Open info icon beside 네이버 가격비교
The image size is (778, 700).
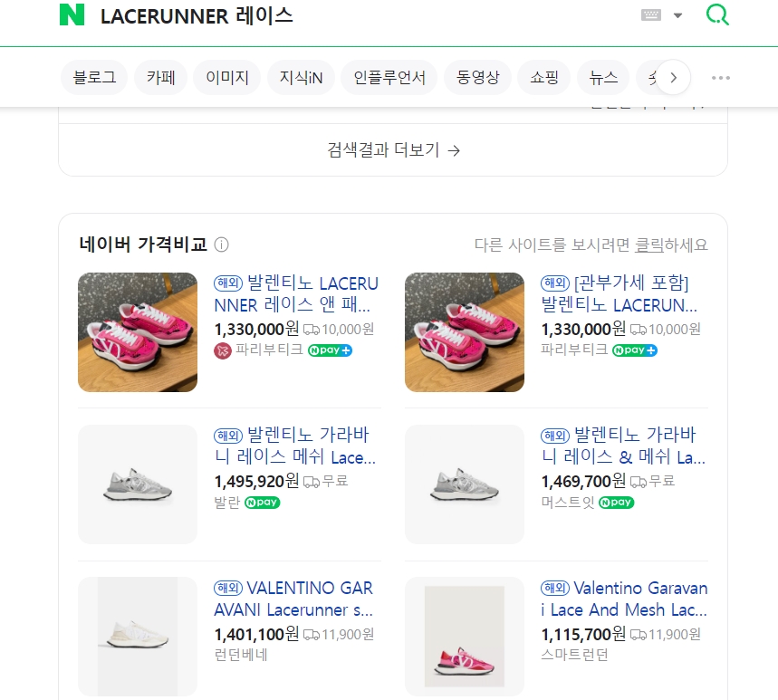click(222, 245)
